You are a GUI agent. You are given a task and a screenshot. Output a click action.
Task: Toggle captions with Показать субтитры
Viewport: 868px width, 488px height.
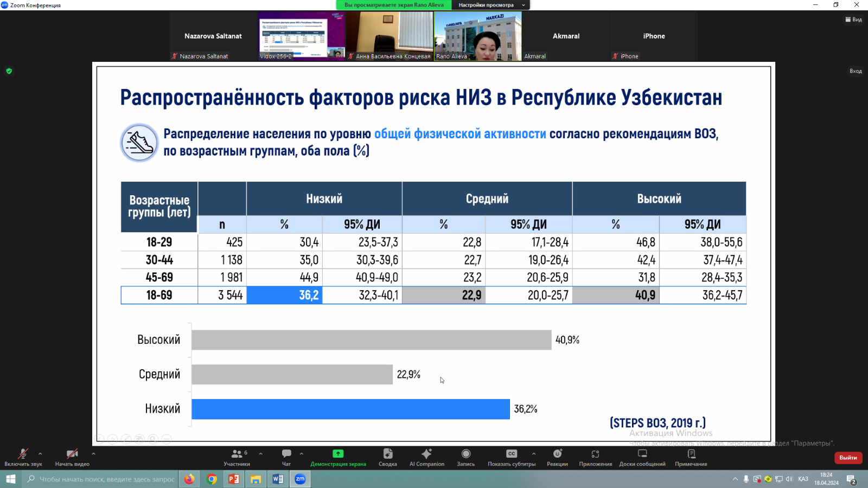[x=511, y=454]
